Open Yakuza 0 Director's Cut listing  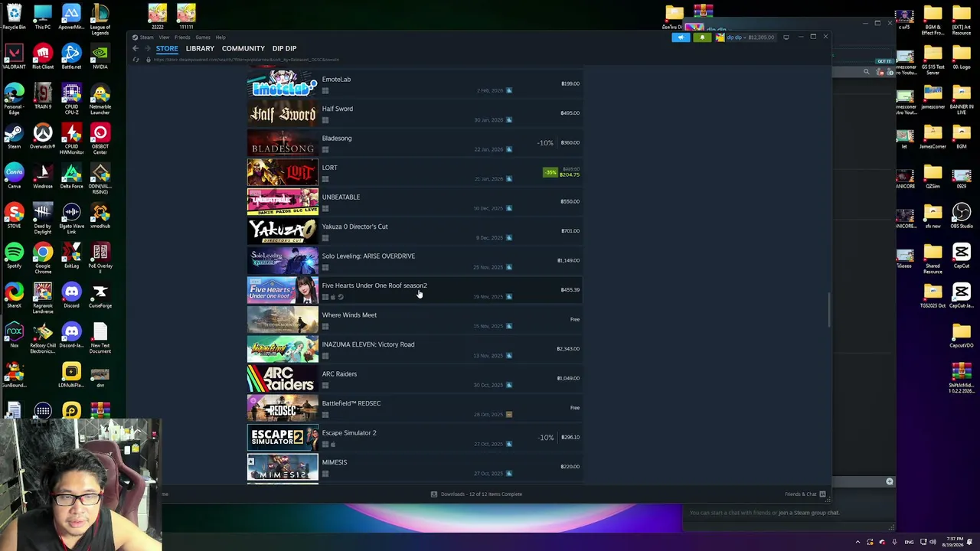(x=414, y=231)
